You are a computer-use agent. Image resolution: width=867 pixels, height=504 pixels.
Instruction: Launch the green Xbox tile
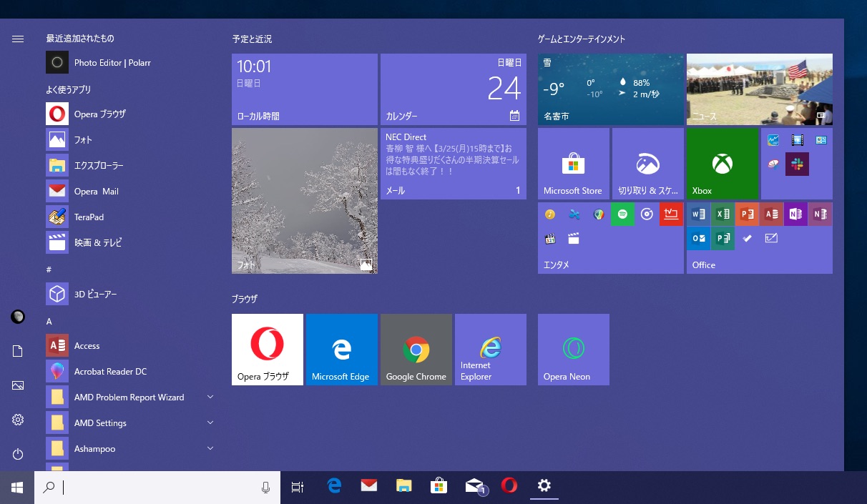tap(722, 164)
